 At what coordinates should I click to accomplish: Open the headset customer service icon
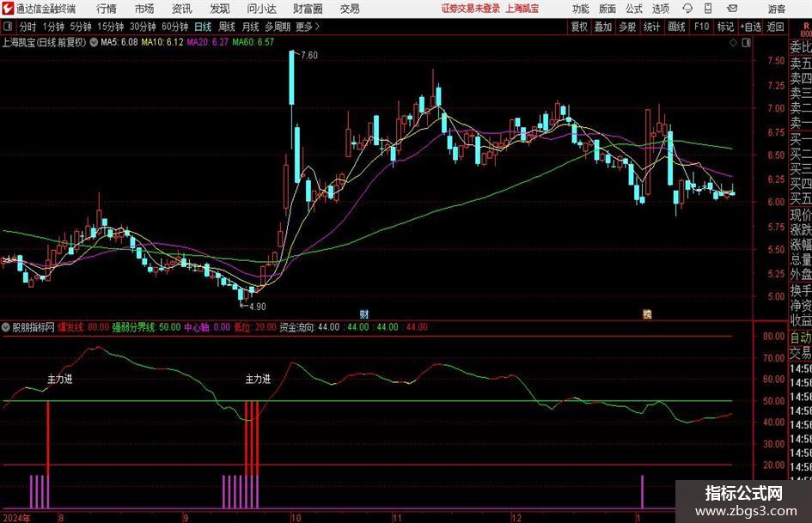(x=687, y=9)
